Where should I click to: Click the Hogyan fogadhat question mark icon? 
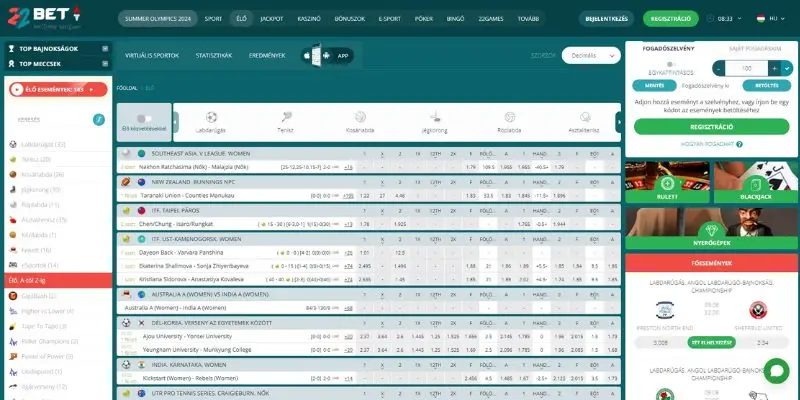click(x=739, y=144)
